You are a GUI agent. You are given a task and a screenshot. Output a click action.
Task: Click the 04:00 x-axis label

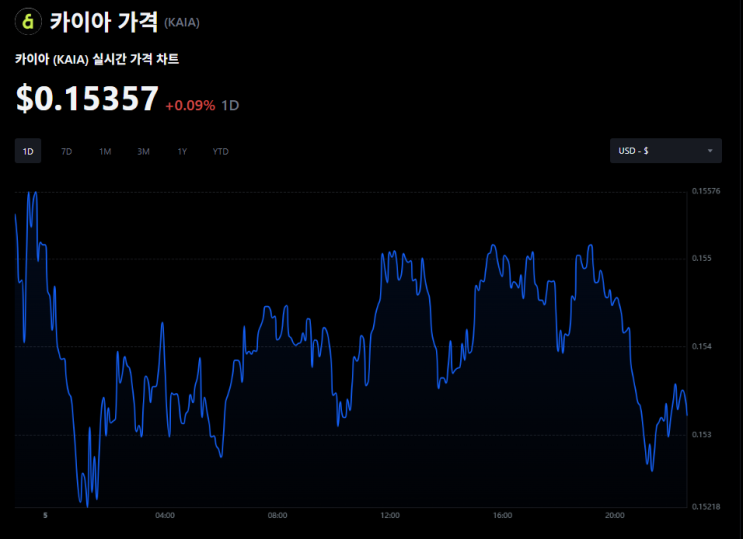click(x=165, y=515)
